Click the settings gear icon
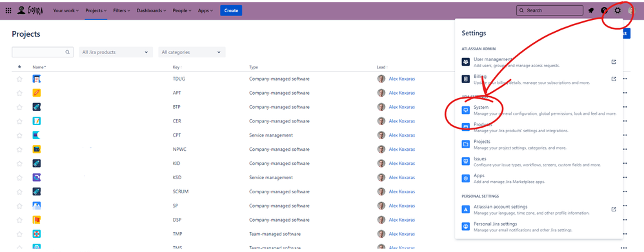Screen dimensions: 644x252 pyautogui.click(x=618, y=11)
